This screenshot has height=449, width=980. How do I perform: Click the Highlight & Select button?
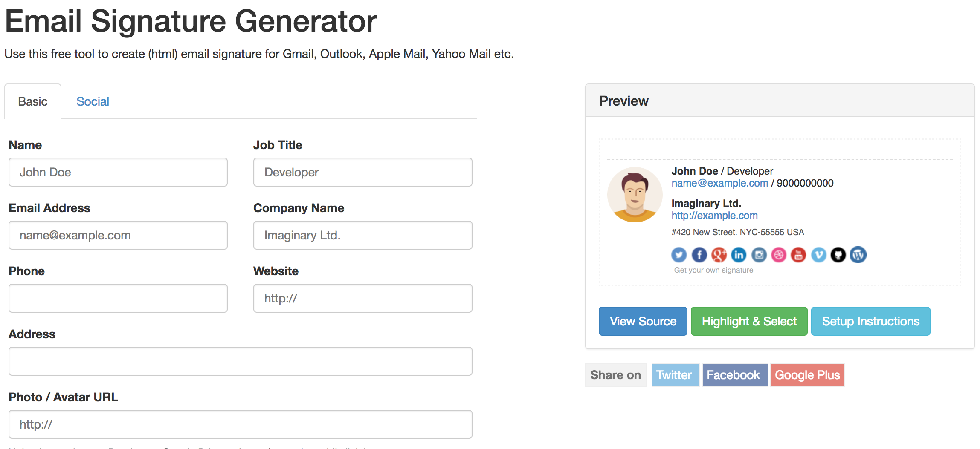point(749,321)
